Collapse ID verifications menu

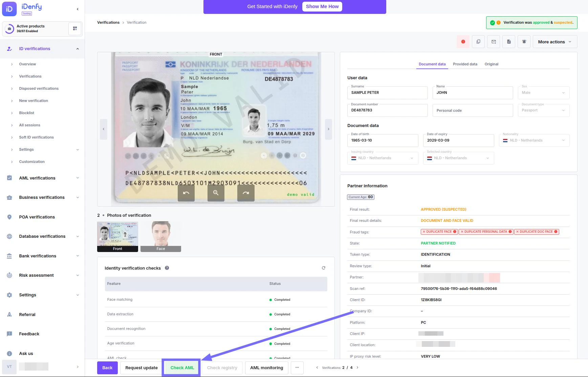[42, 49]
